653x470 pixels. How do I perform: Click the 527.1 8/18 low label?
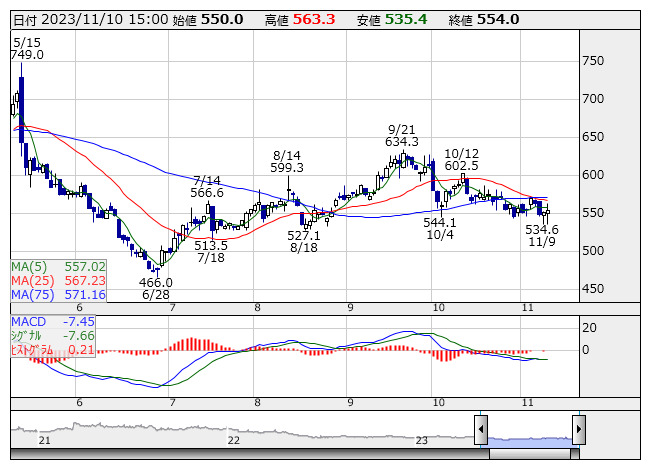click(304, 241)
